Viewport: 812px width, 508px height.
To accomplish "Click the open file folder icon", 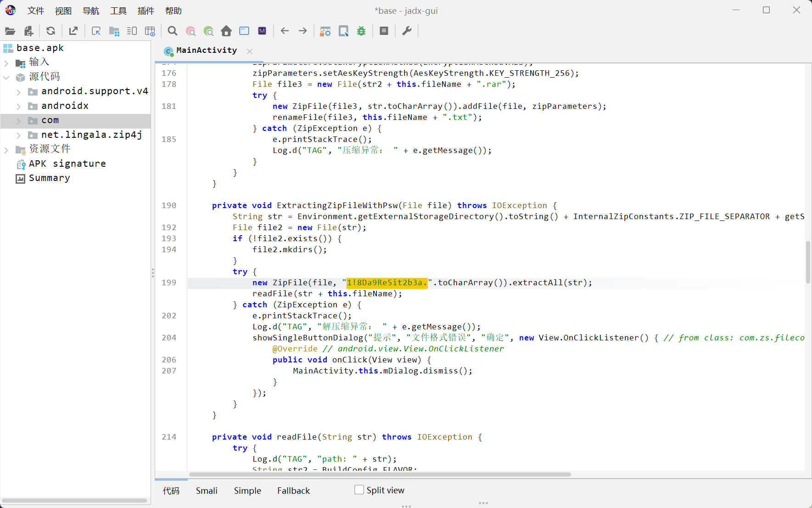I will 10,31.
